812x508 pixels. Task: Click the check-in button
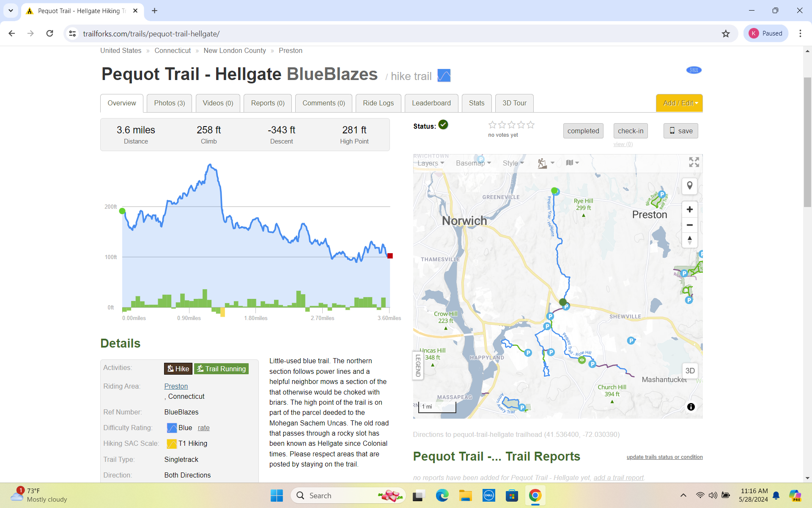(630, 131)
